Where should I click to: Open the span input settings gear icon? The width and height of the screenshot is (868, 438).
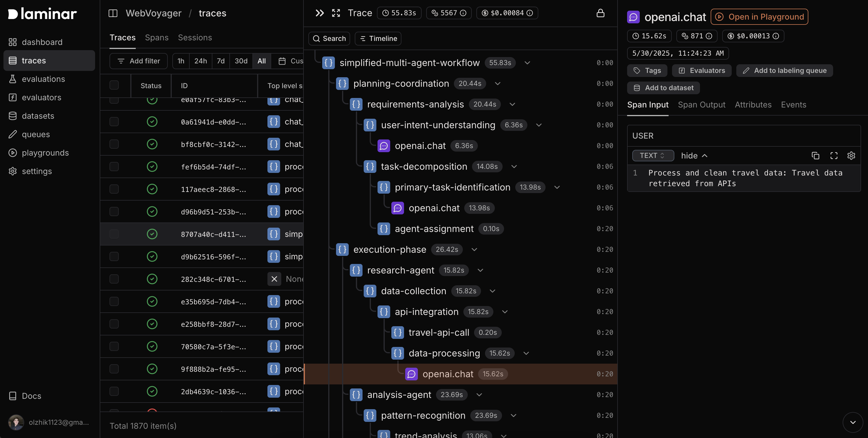point(851,156)
